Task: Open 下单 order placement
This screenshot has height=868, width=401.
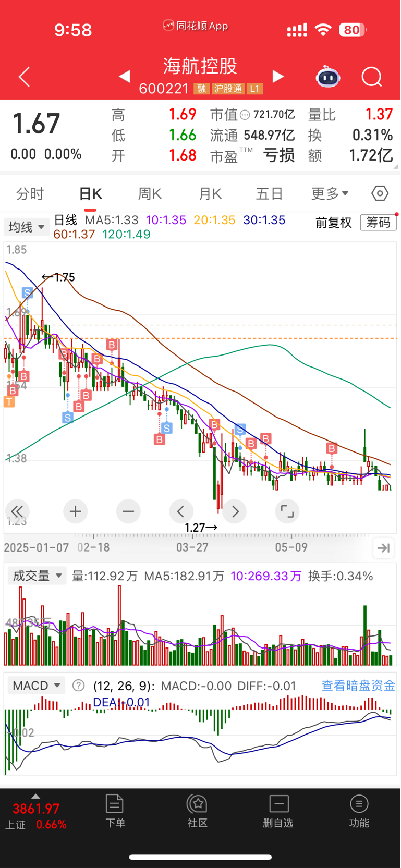Action: 115,811
